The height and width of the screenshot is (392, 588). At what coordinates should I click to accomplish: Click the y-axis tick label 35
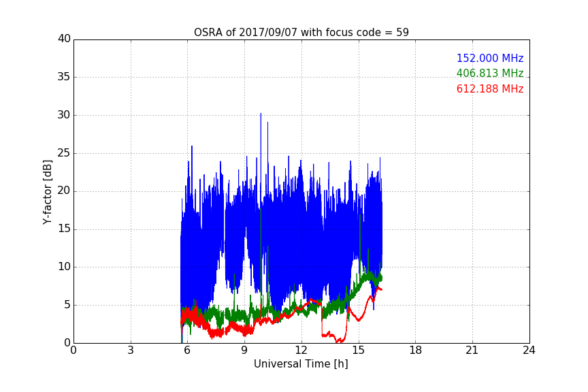[x=64, y=77]
